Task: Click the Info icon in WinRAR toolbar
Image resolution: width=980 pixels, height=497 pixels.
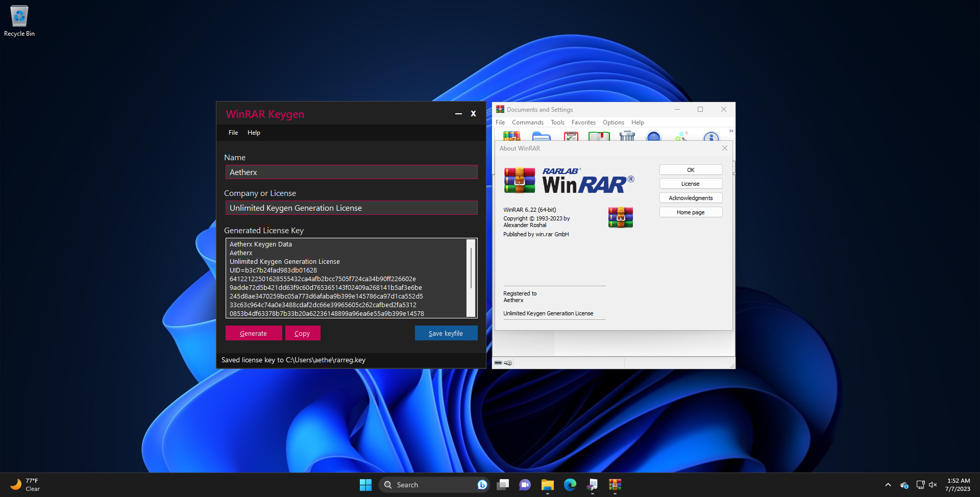Action: pyautogui.click(x=710, y=136)
